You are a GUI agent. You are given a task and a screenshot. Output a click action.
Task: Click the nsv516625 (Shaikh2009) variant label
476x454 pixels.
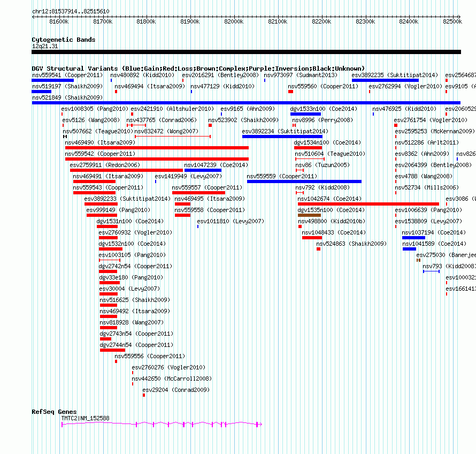click(135, 300)
